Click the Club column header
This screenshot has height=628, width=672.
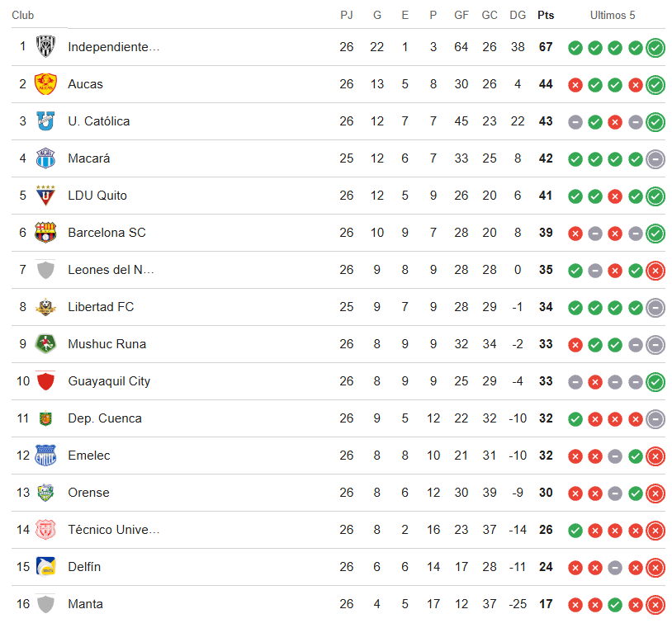23,16
